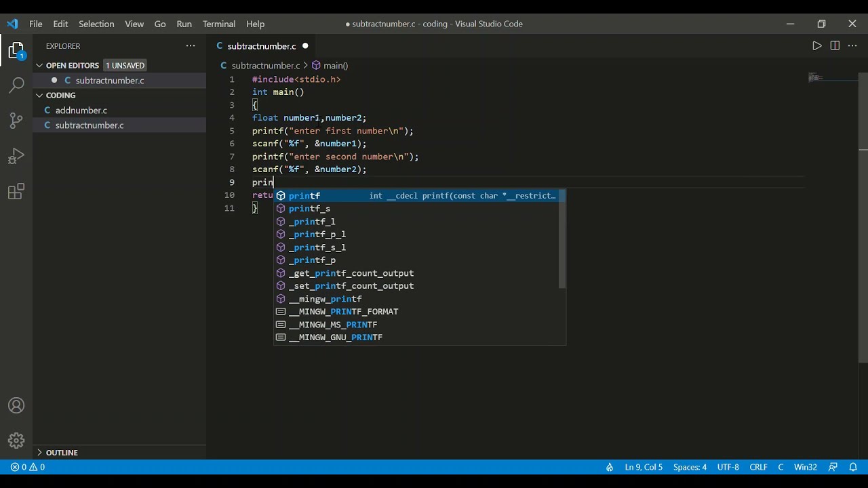The image size is (868, 488).
Task: Open the Manage gear icon
Action: pyautogui.click(x=16, y=441)
